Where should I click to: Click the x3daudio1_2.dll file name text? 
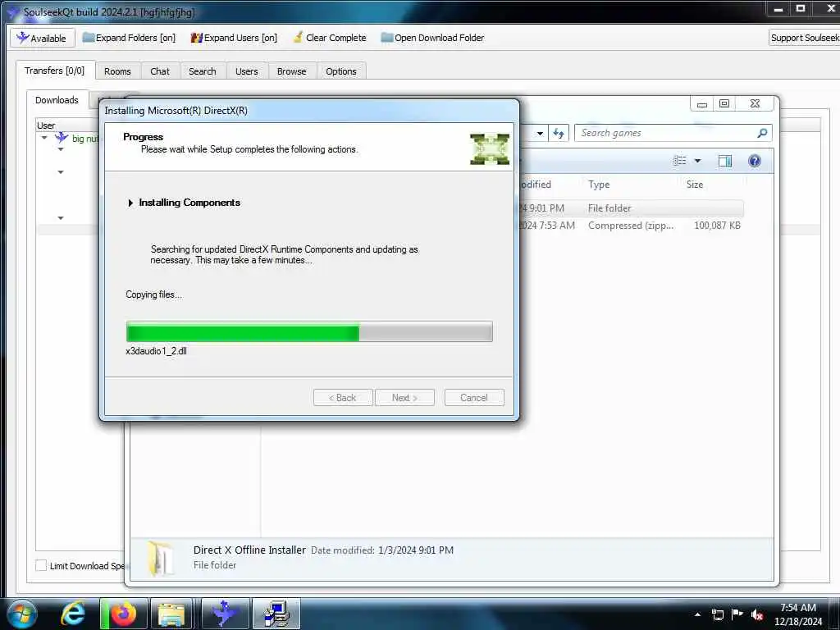pos(156,351)
